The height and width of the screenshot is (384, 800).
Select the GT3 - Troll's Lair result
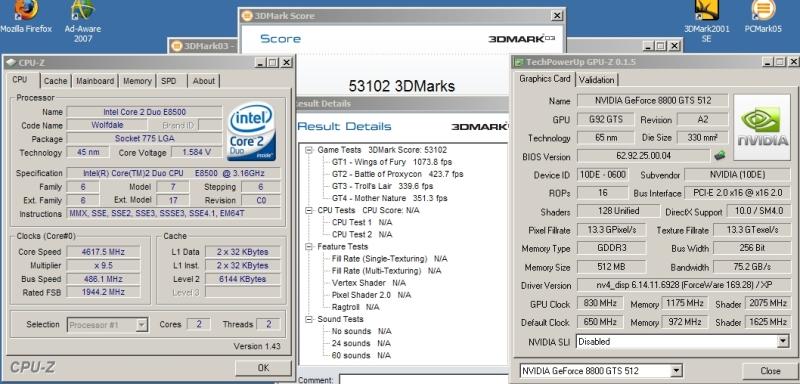tap(382, 186)
